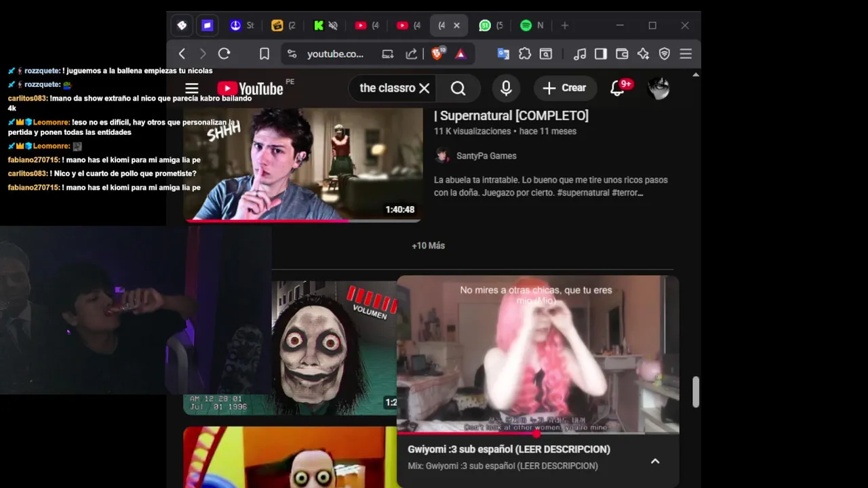
Task: Switch to the green Kick tab
Action: point(319,26)
